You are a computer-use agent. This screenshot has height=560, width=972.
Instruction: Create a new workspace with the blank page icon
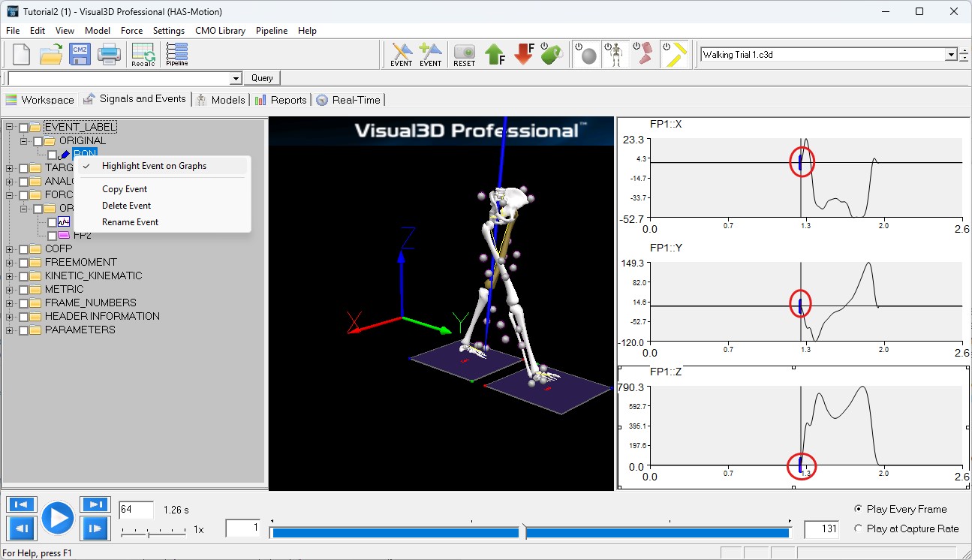pyautogui.click(x=20, y=55)
